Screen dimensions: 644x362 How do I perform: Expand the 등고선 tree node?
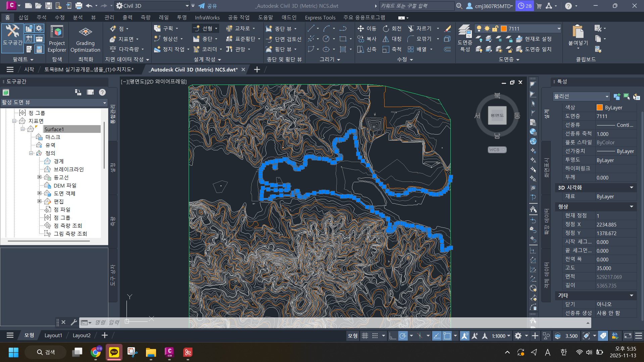click(x=39, y=177)
